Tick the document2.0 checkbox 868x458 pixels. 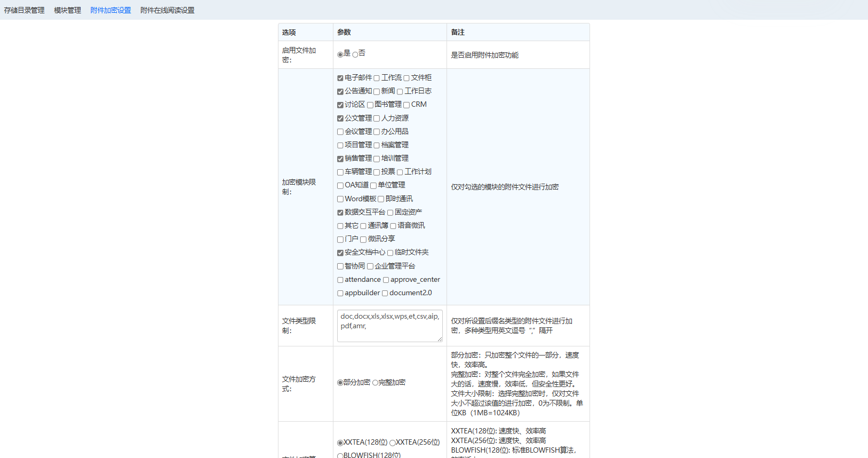(385, 294)
